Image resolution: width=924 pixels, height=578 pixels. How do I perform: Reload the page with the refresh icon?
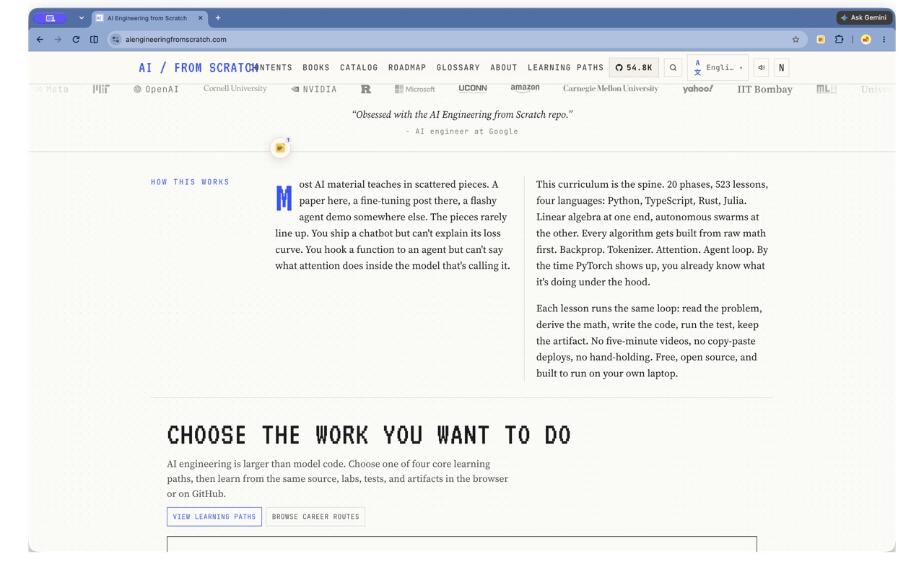(76, 40)
